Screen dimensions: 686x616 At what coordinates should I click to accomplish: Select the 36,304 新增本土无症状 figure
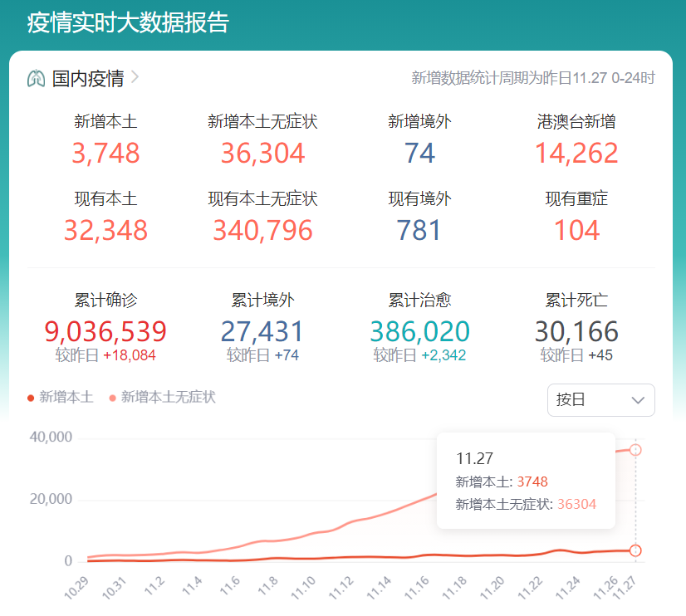(262, 153)
